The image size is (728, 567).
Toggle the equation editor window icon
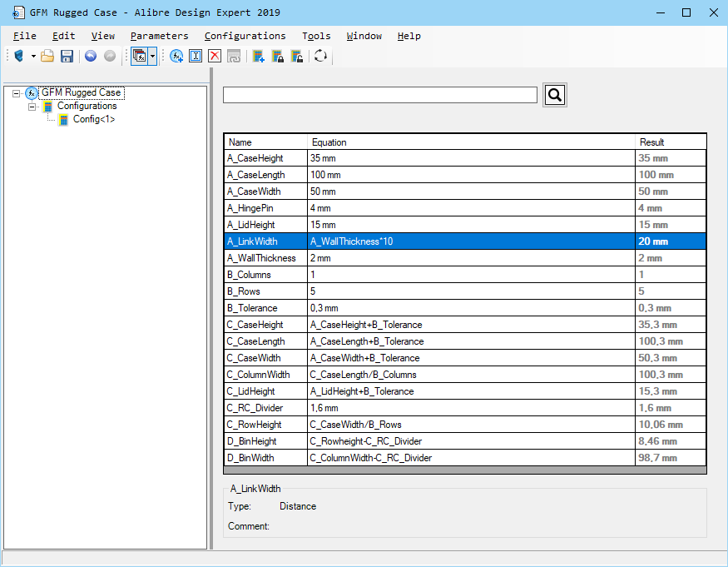click(x=140, y=57)
